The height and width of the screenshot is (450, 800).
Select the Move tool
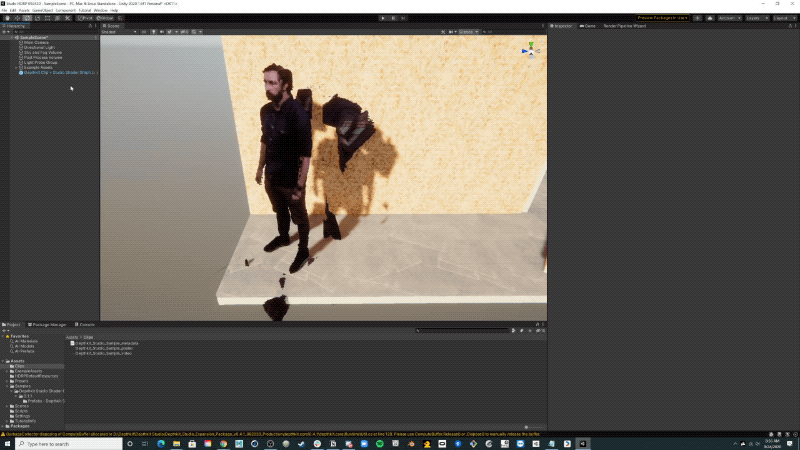click(17, 18)
